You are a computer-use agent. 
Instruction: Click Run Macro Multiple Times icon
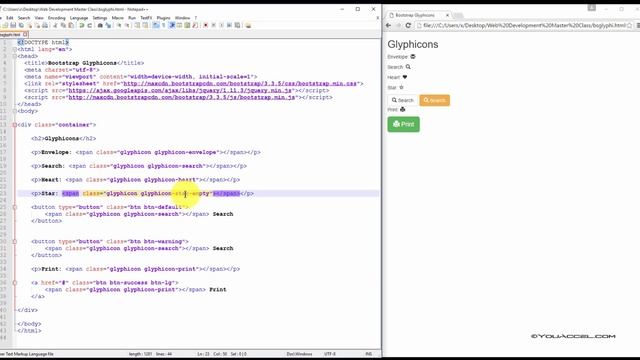click(x=229, y=25)
